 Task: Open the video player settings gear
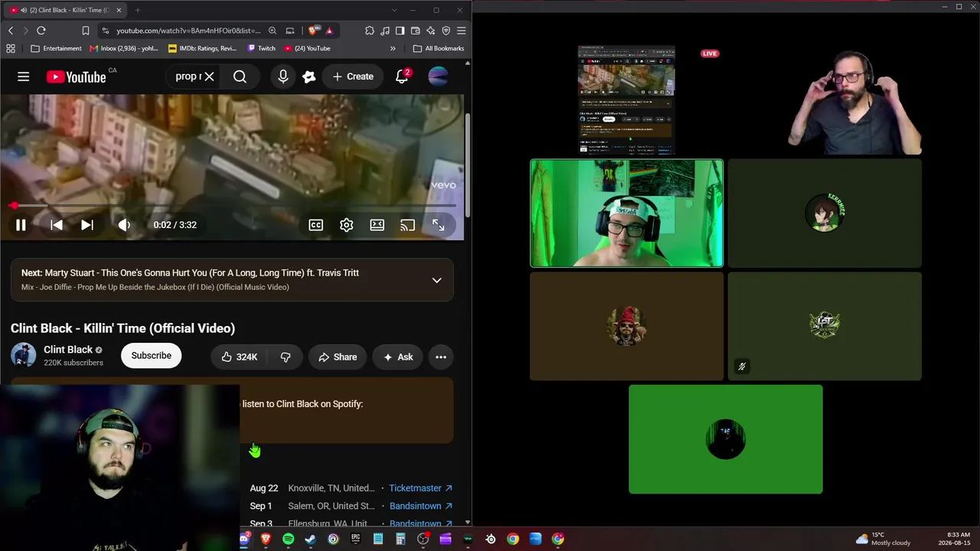coord(346,225)
